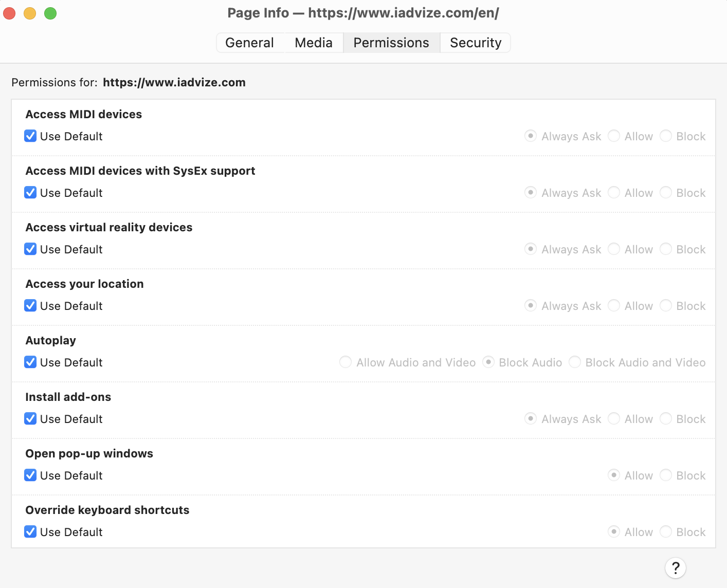The width and height of the screenshot is (727, 588).
Task: Switch to the Media tab
Action: click(314, 43)
